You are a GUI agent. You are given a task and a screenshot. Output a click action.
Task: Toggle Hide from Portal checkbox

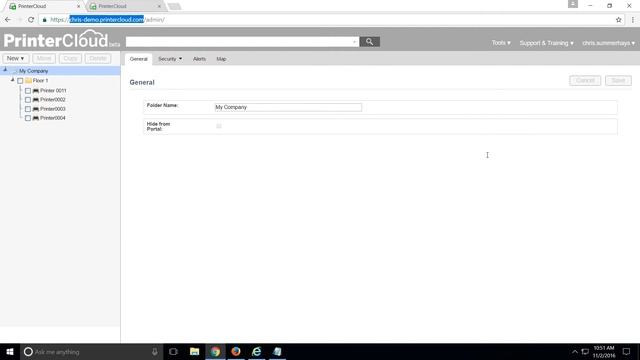pyautogui.click(x=219, y=126)
